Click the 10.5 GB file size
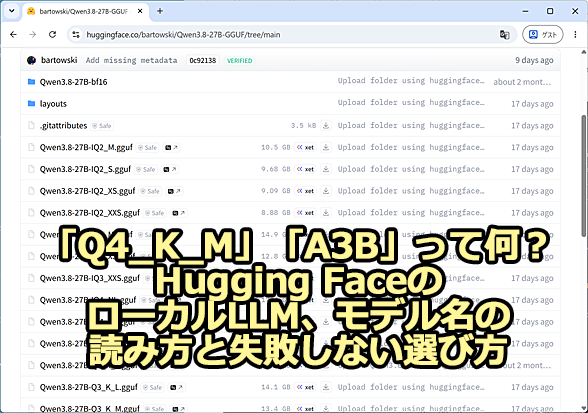 (276, 147)
